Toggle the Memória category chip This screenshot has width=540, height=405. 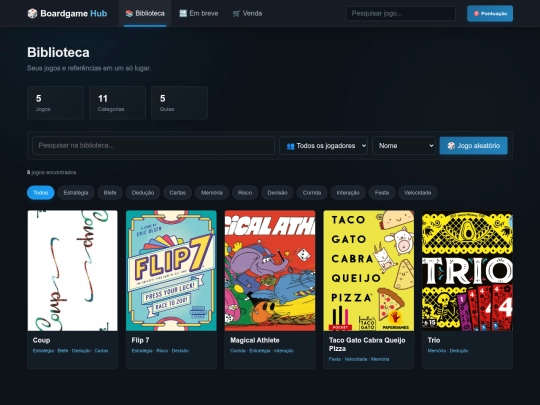coord(212,193)
